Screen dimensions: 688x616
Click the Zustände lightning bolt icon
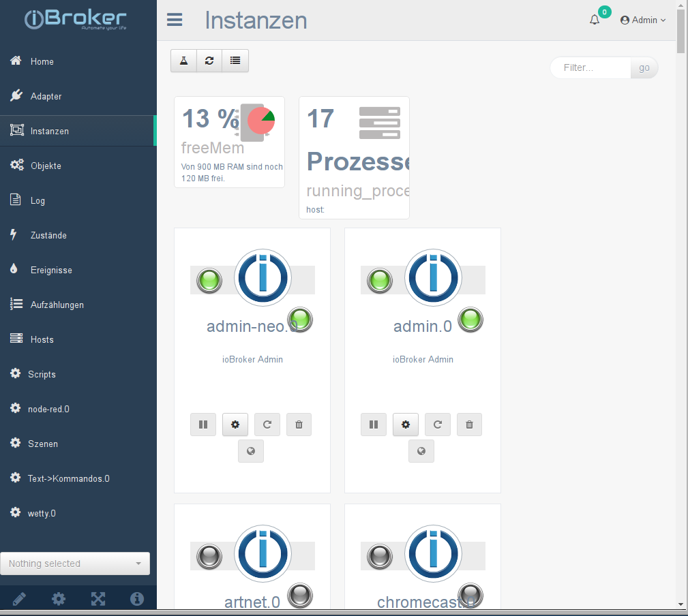coord(14,234)
